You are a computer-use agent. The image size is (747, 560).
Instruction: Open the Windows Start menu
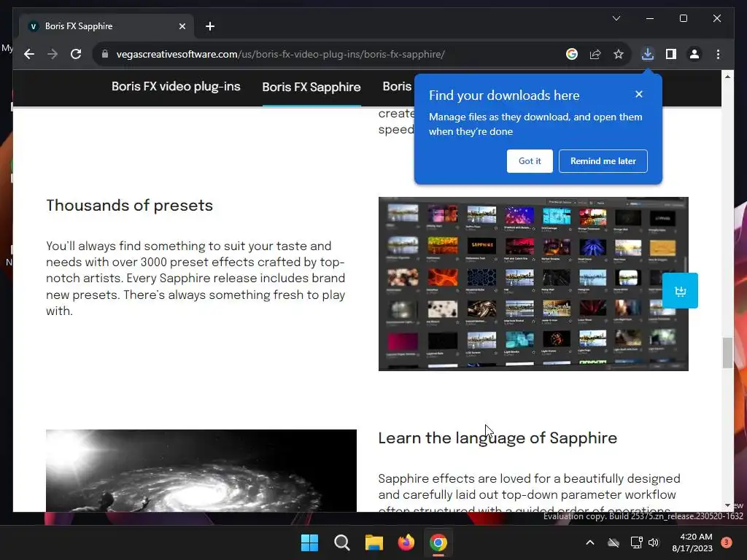click(309, 542)
